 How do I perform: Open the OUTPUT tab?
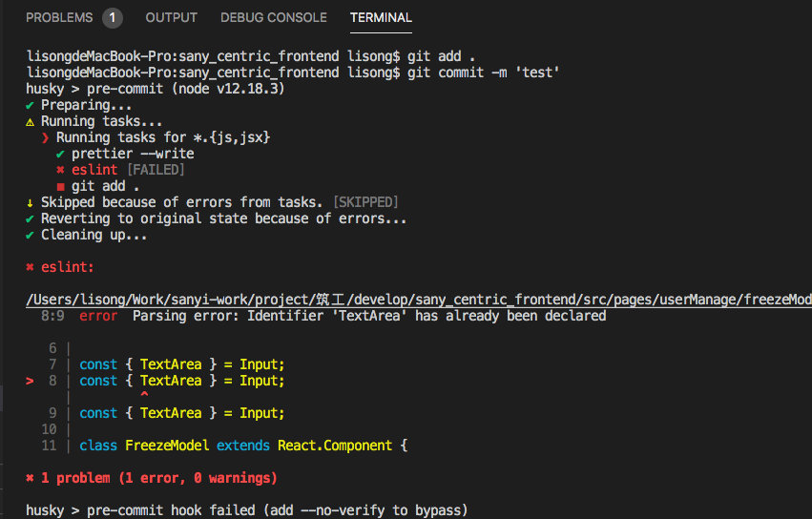click(172, 17)
